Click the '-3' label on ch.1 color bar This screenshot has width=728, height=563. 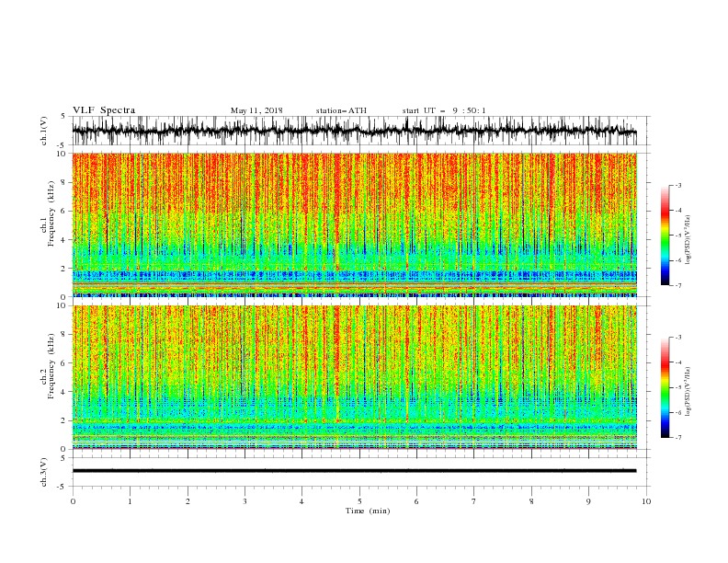point(677,185)
